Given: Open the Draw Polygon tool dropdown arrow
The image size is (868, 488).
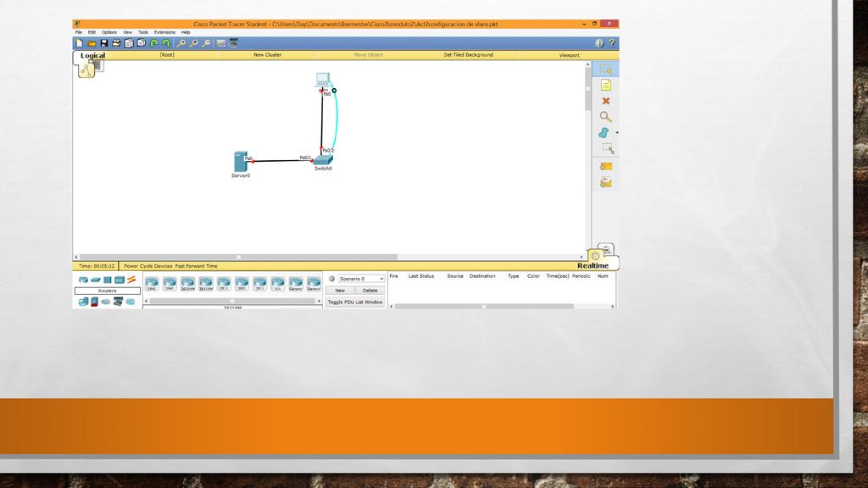Looking at the screenshot, I should (617, 133).
